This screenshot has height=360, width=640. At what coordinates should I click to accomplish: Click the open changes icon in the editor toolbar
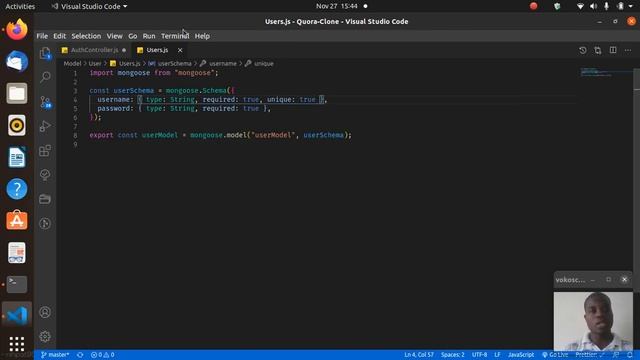(x=598, y=50)
